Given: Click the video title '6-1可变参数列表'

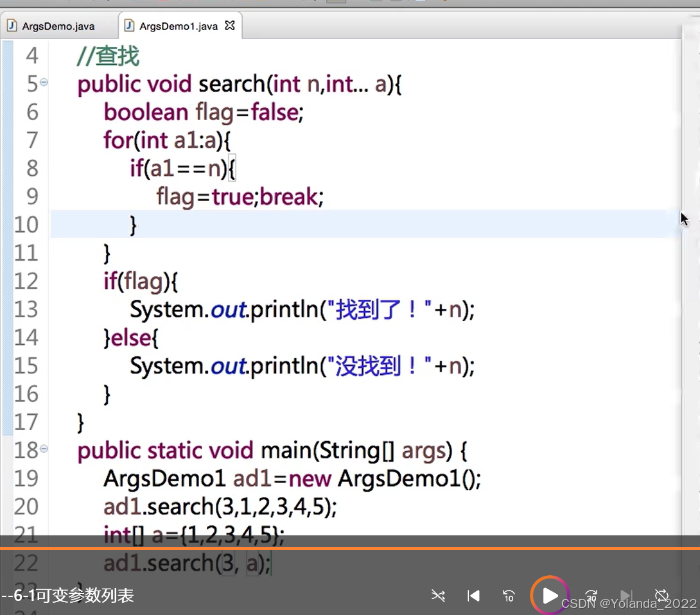Looking at the screenshot, I should click(x=74, y=596).
